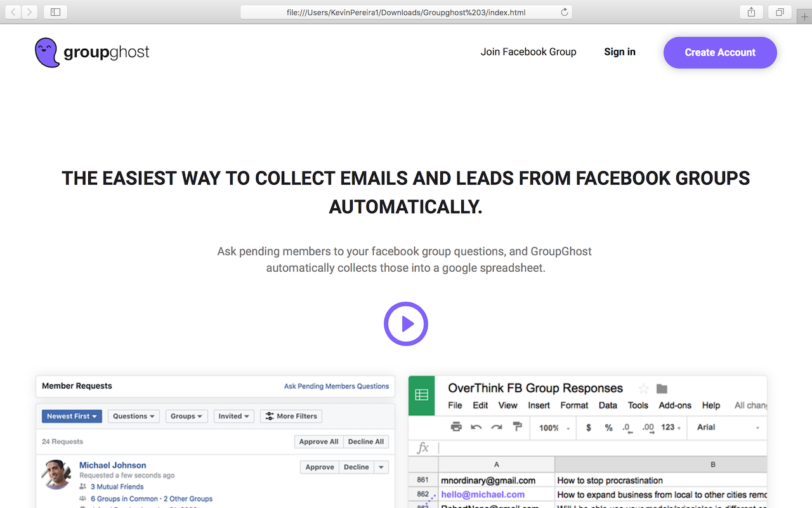Open the 100% zoom dropdown
The height and width of the screenshot is (508, 812).
554,428
